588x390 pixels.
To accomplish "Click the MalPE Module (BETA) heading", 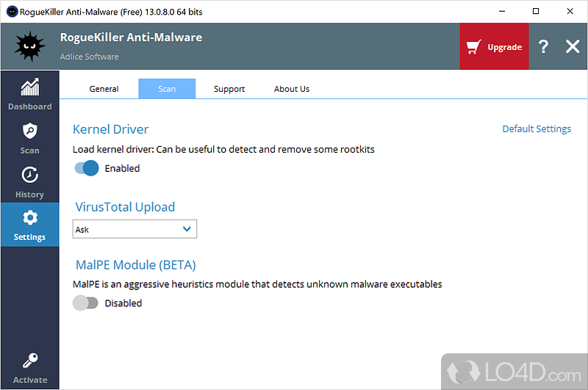I will coord(136,265).
